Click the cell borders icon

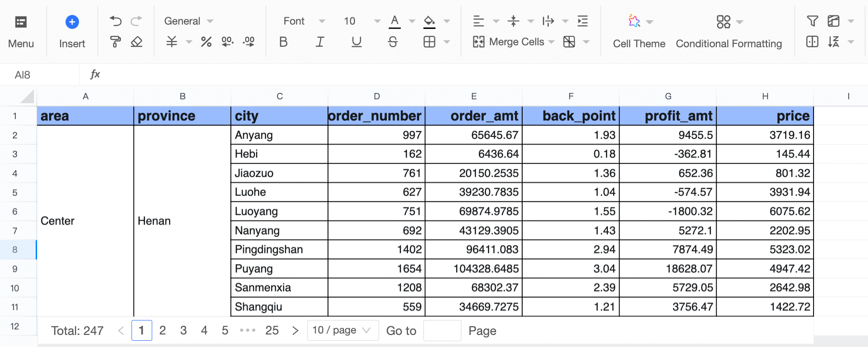pos(429,42)
